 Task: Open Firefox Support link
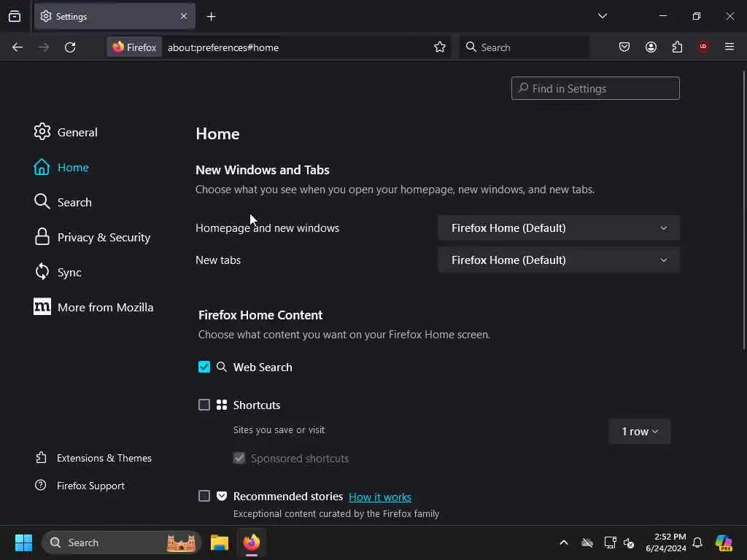[80, 486]
